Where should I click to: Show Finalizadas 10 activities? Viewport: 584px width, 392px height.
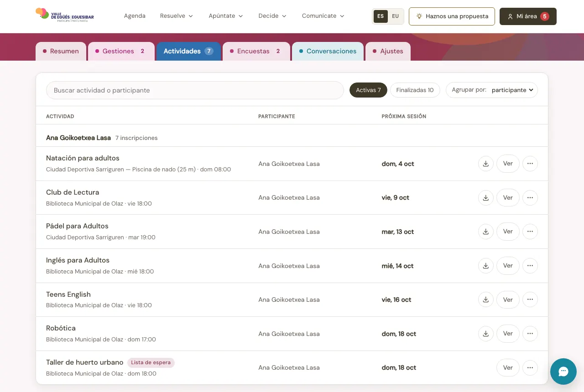pyautogui.click(x=415, y=90)
